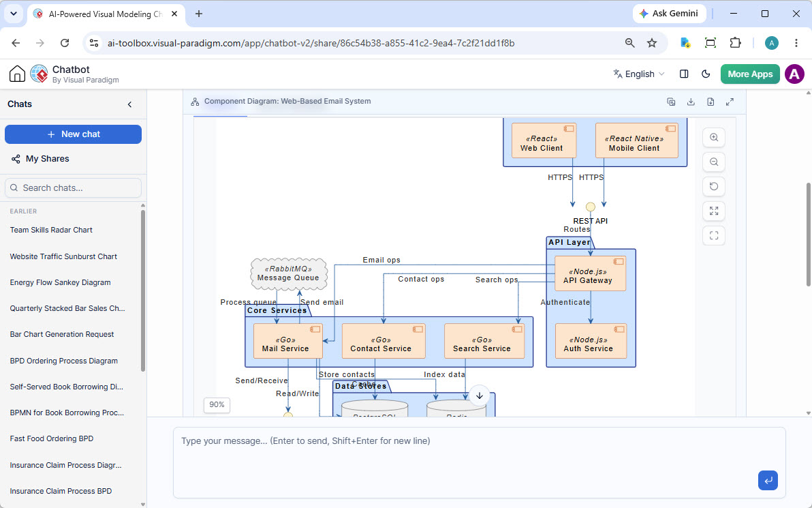Copy the diagram using the copy icon

coord(671,102)
